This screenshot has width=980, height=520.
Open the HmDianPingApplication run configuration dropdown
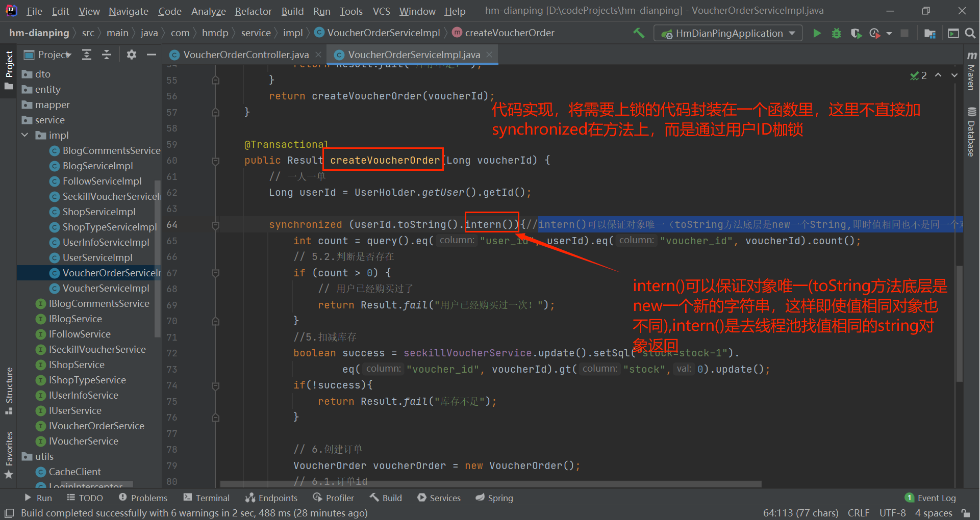click(727, 33)
